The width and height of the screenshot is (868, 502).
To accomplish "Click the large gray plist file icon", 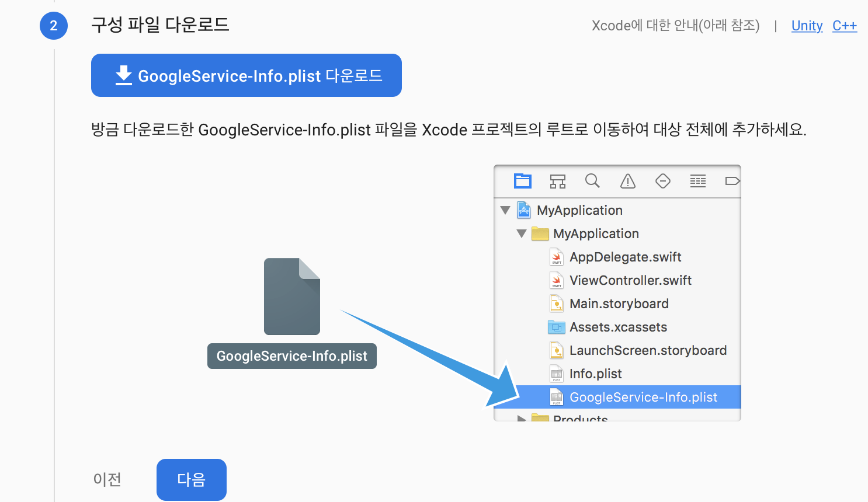I will coord(292,297).
